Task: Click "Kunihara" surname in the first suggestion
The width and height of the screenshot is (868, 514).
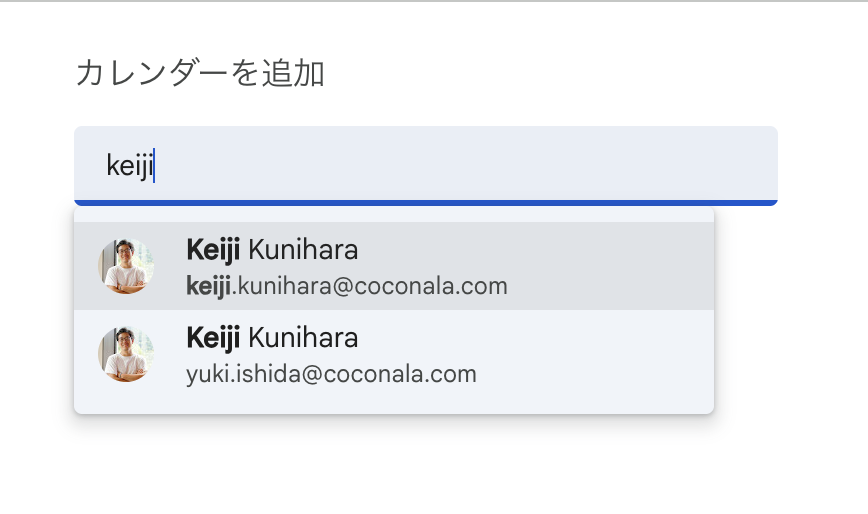Action: tap(303, 250)
